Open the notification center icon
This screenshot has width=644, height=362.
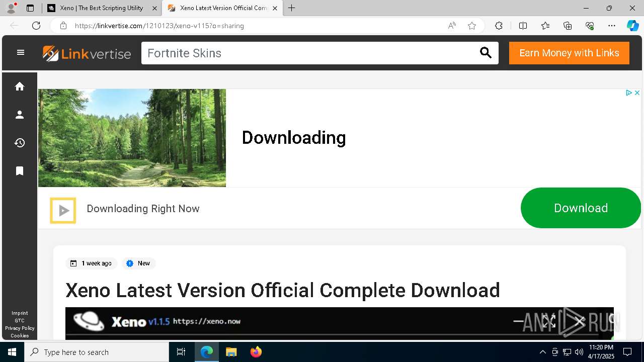tap(627, 352)
